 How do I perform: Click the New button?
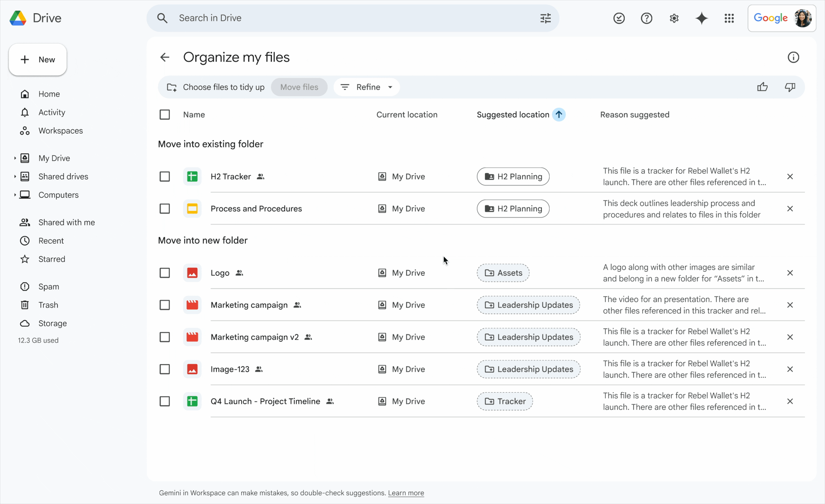38,60
